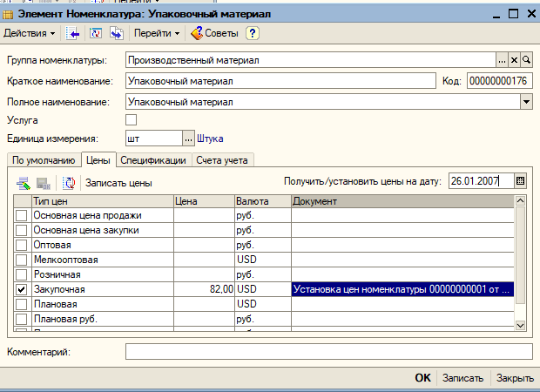Viewport: 540px width, 392px height.
Task: Click the first toolbar icon with blue arrow
Action: click(72, 33)
